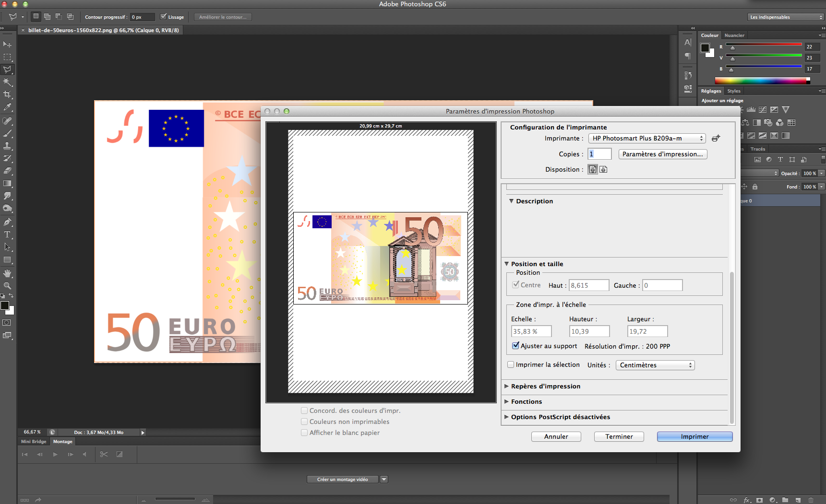The width and height of the screenshot is (826, 504).
Task: Switch to the Nuancier tab
Action: [x=734, y=35]
